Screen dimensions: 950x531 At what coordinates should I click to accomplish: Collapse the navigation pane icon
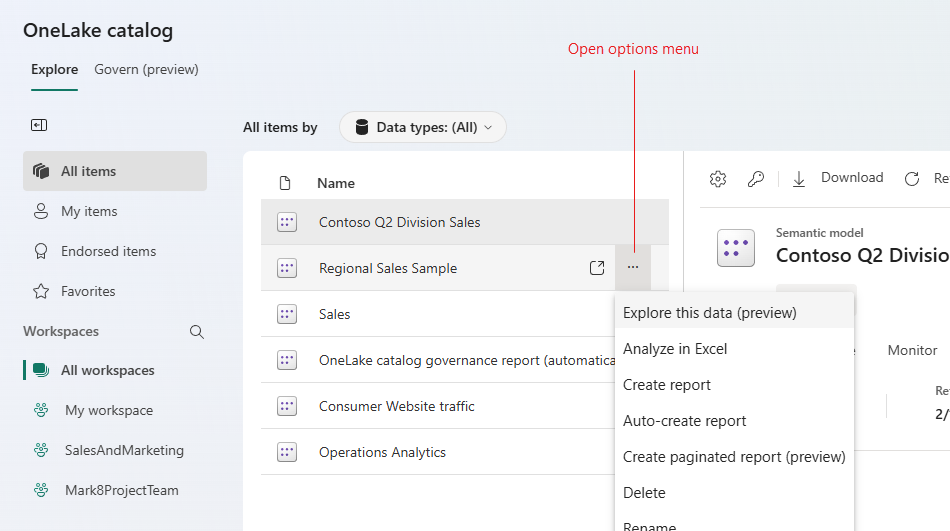point(39,125)
